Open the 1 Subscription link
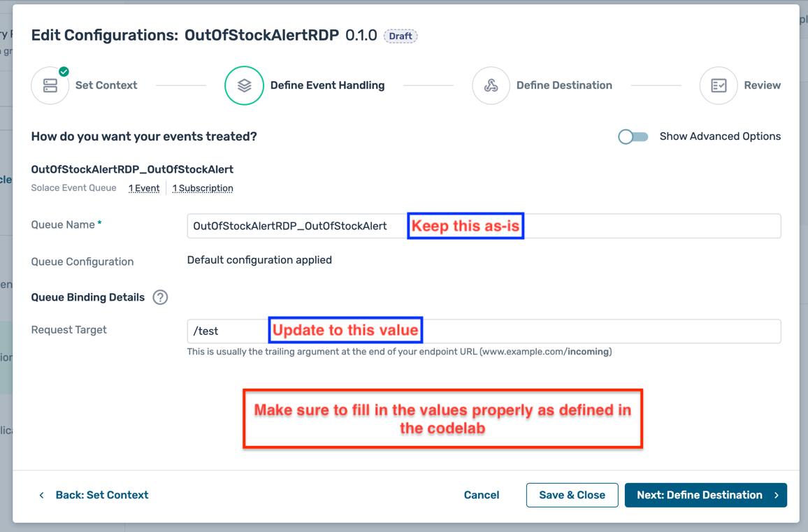This screenshot has height=532, width=808. tap(203, 188)
